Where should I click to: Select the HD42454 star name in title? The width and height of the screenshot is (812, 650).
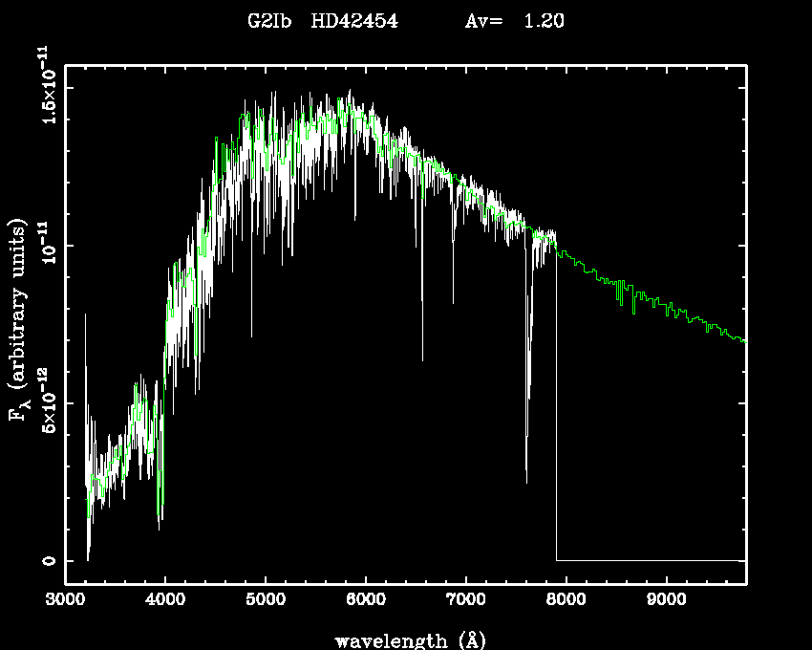(x=354, y=22)
